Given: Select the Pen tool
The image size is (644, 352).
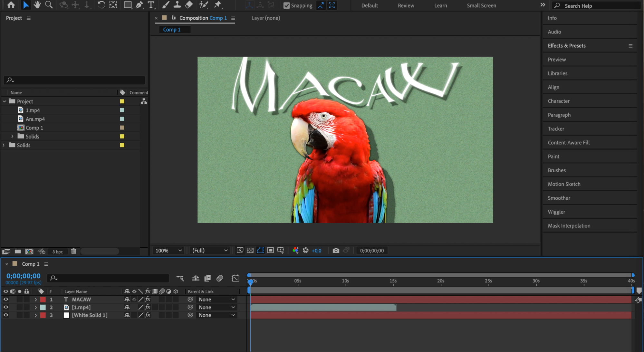Looking at the screenshot, I should 139,5.
